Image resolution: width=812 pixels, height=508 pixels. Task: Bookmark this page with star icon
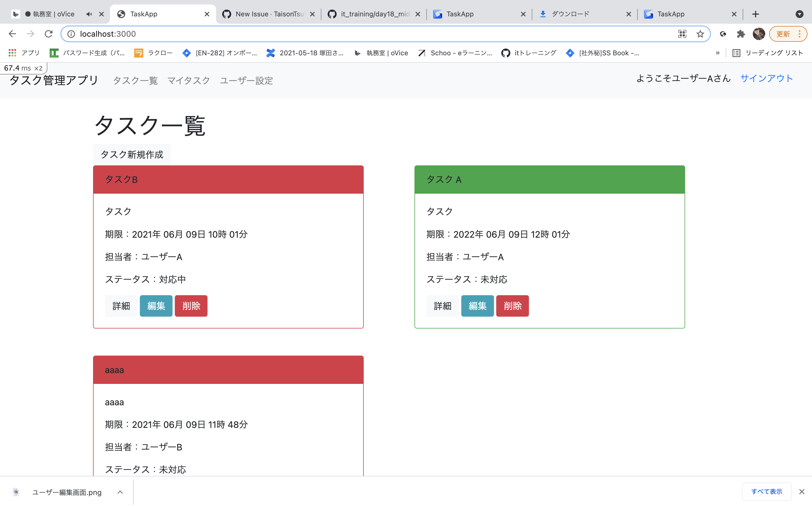click(x=700, y=34)
